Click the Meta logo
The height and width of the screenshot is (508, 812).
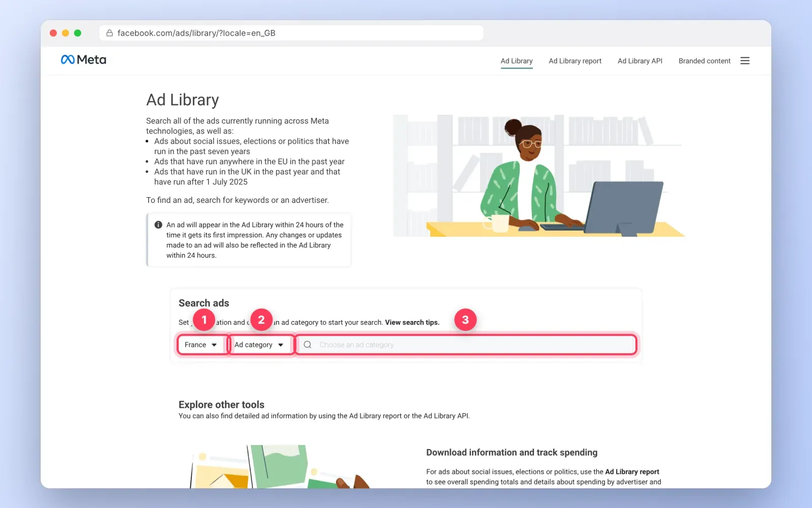(84, 60)
